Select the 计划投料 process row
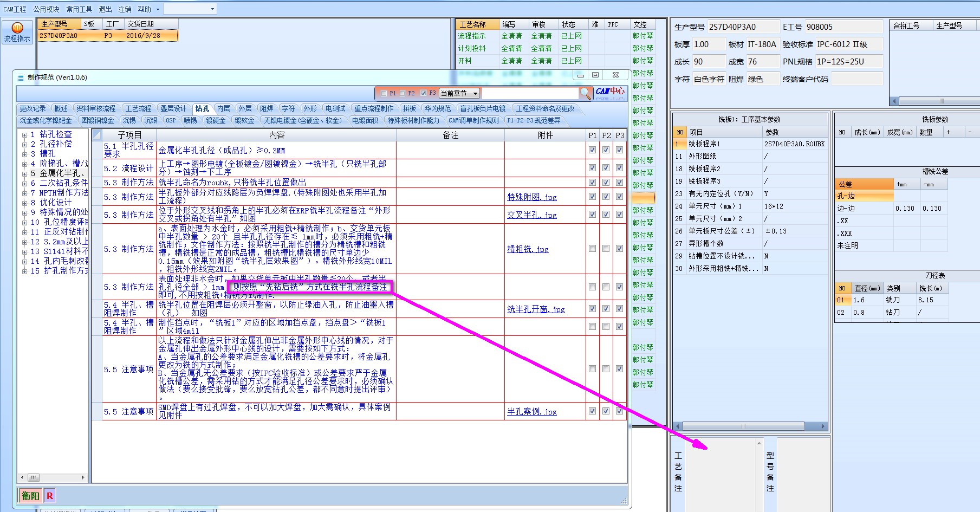This screenshot has width=980, height=512. pos(555,48)
